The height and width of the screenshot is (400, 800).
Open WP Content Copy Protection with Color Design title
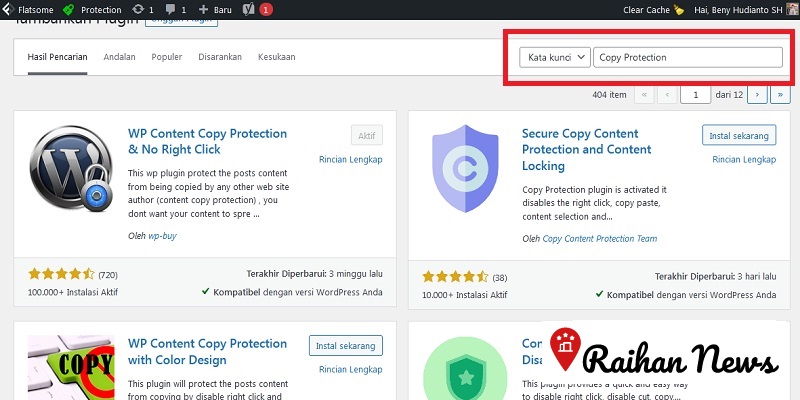(x=207, y=352)
